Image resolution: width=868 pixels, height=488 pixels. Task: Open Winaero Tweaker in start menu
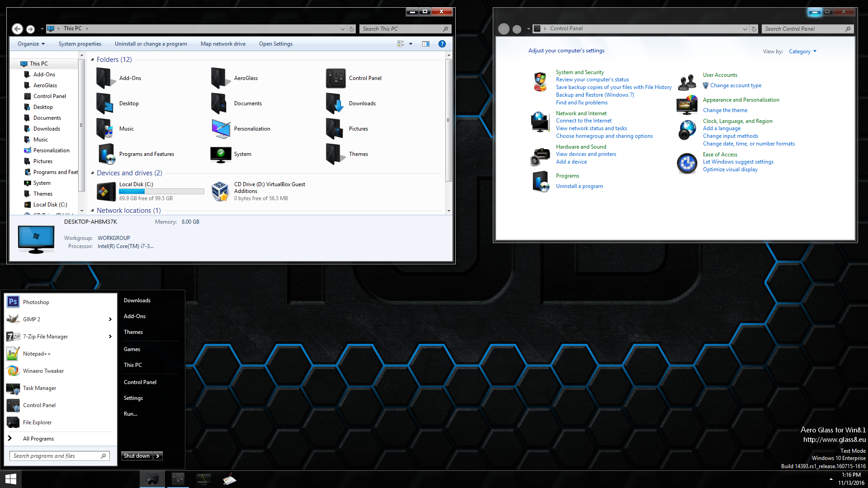pyautogui.click(x=61, y=371)
